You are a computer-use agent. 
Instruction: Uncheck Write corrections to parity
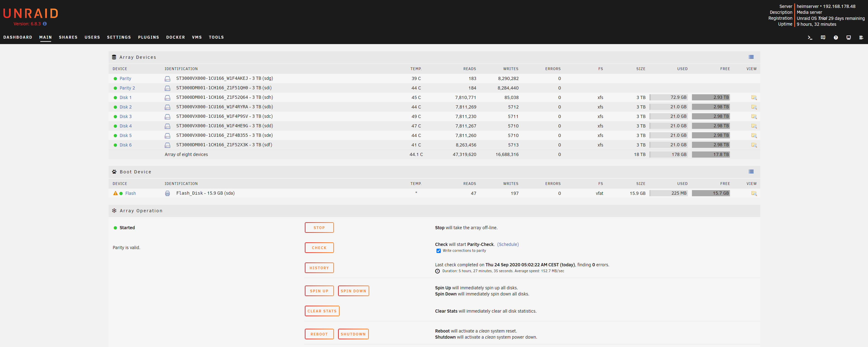[438, 251]
